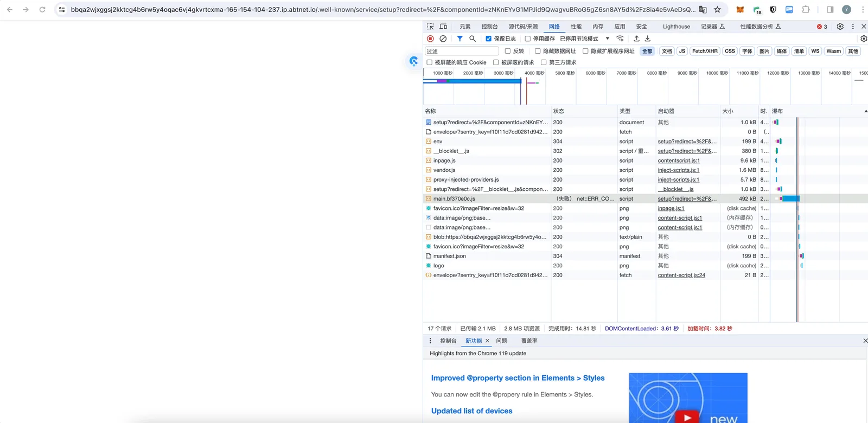868x423 pixels.
Task: Select the All filter button
Action: point(647,51)
